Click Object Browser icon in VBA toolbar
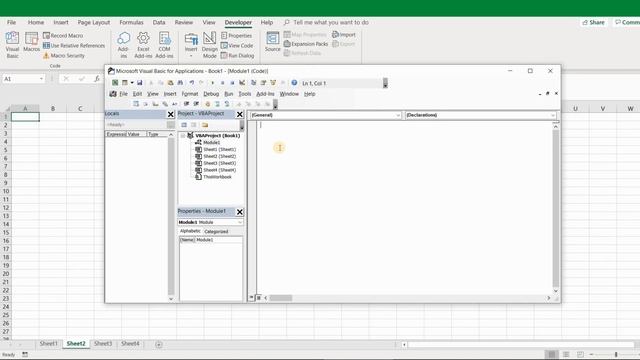The width and height of the screenshot is (640, 360). [x=273, y=83]
